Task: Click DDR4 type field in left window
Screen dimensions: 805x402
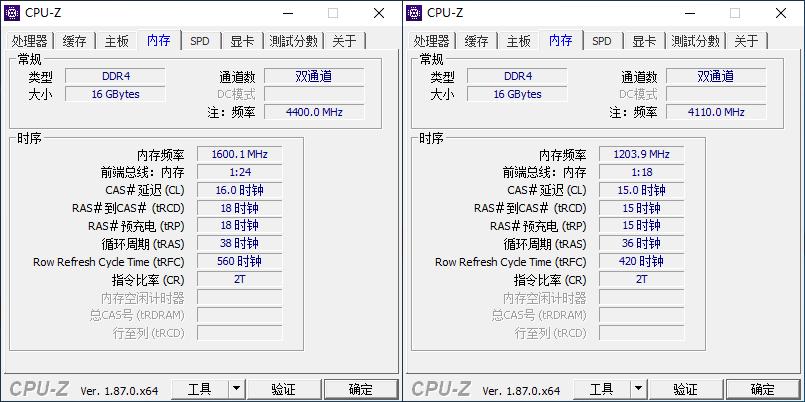Action: 116,76
